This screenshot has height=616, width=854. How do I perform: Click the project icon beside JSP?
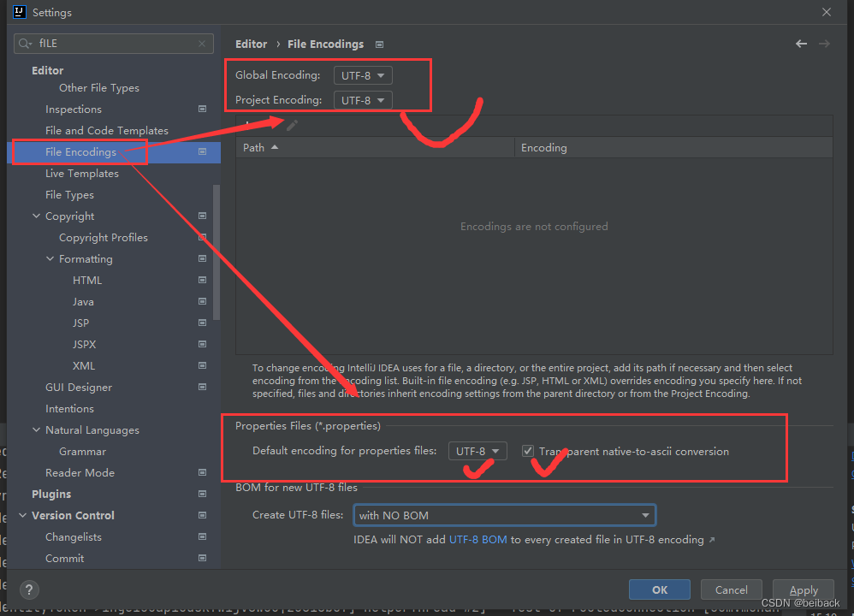[x=202, y=323]
